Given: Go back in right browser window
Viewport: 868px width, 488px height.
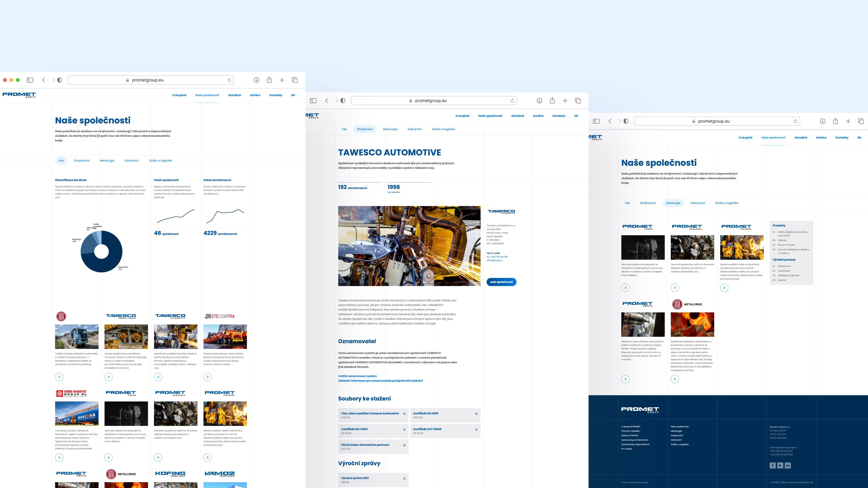Looking at the screenshot, I should click(610, 121).
